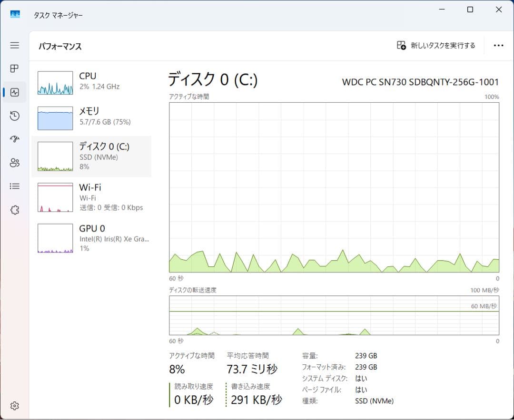
Task: Select the GPU 0 performance entry
Action: click(90, 238)
